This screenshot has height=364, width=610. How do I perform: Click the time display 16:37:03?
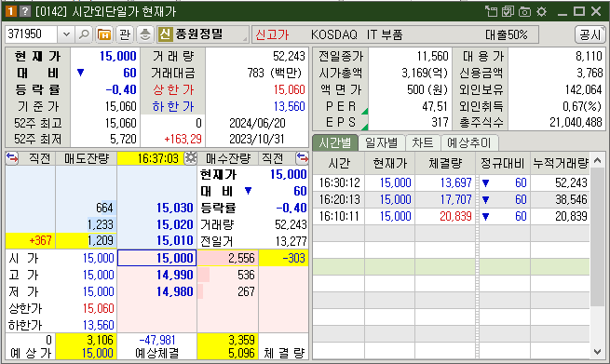[x=157, y=158]
